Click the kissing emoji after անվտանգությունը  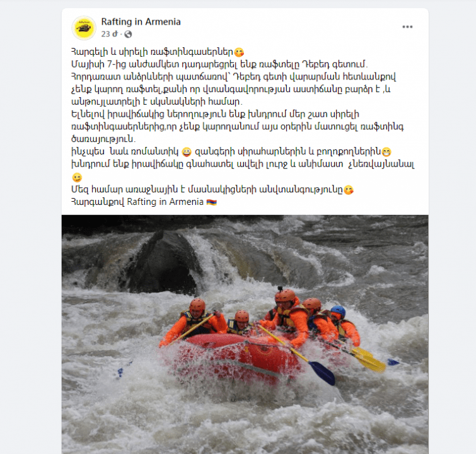tap(349, 190)
